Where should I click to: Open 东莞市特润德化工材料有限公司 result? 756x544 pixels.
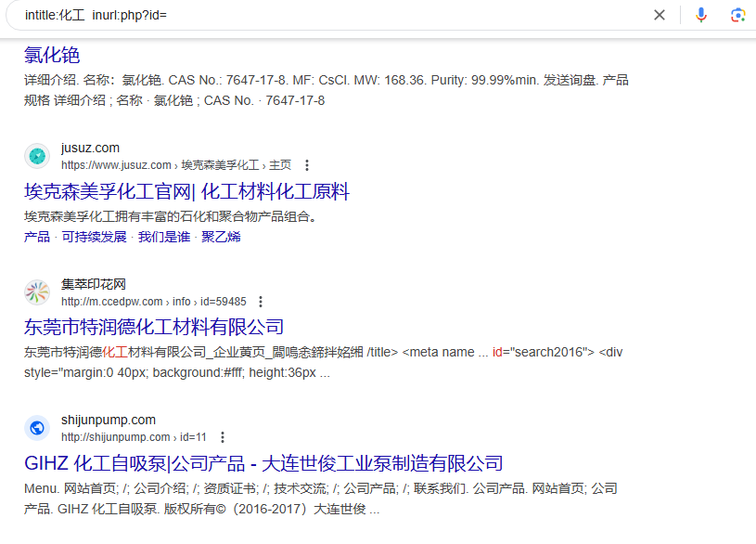pyautogui.click(x=154, y=327)
